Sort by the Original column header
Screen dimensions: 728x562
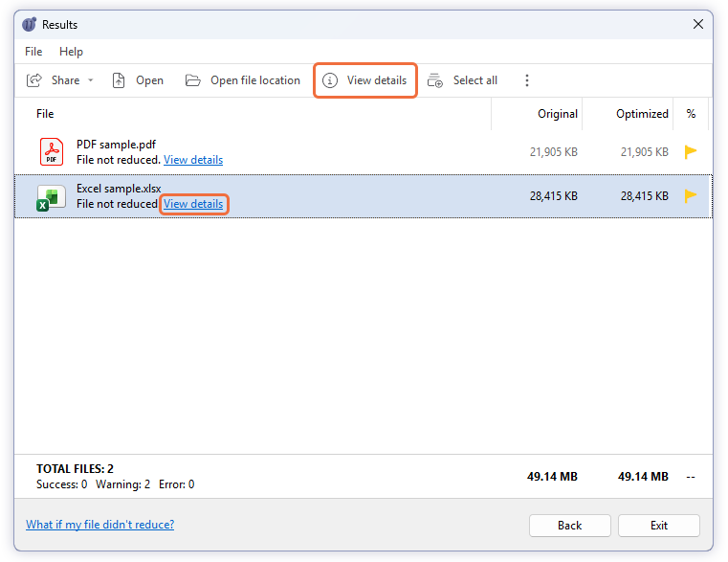(x=557, y=114)
